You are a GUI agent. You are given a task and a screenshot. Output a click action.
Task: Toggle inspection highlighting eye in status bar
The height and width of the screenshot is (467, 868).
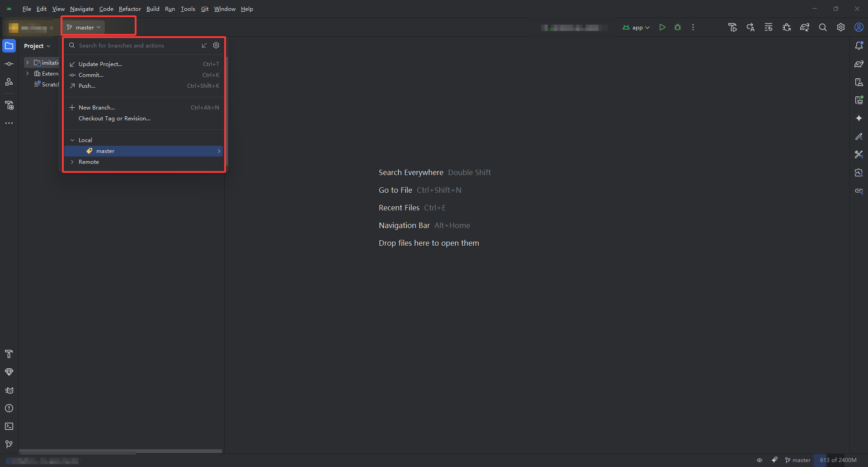coord(759,460)
